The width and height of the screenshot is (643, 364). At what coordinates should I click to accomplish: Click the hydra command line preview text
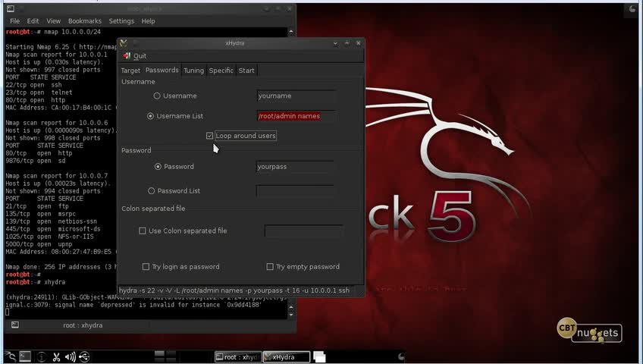tap(234, 290)
